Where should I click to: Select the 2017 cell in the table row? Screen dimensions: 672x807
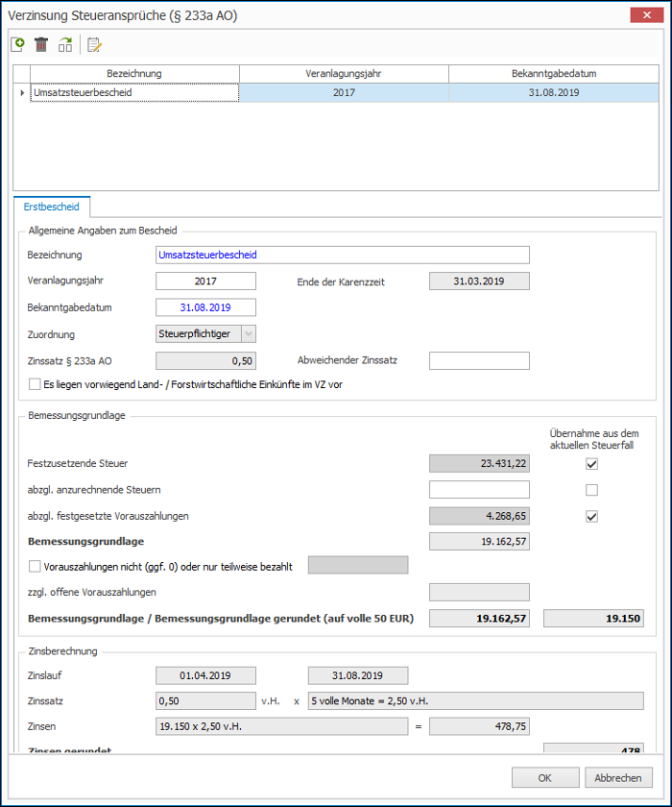344,92
